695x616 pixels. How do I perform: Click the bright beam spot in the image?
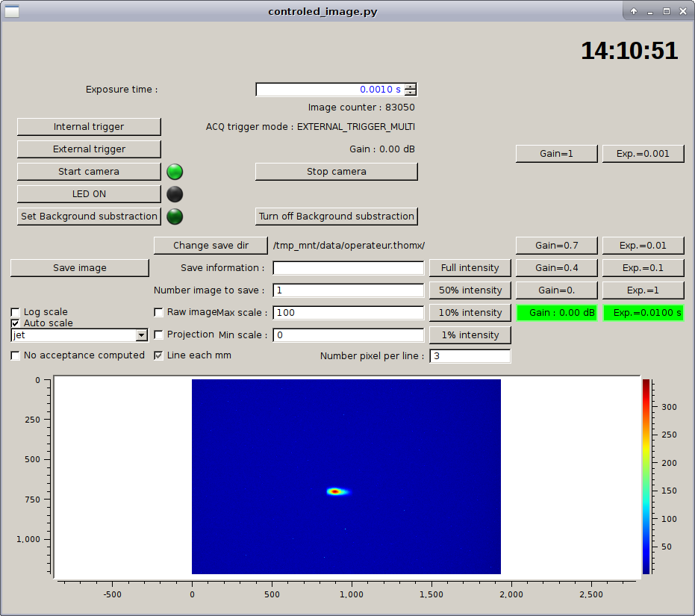336,491
